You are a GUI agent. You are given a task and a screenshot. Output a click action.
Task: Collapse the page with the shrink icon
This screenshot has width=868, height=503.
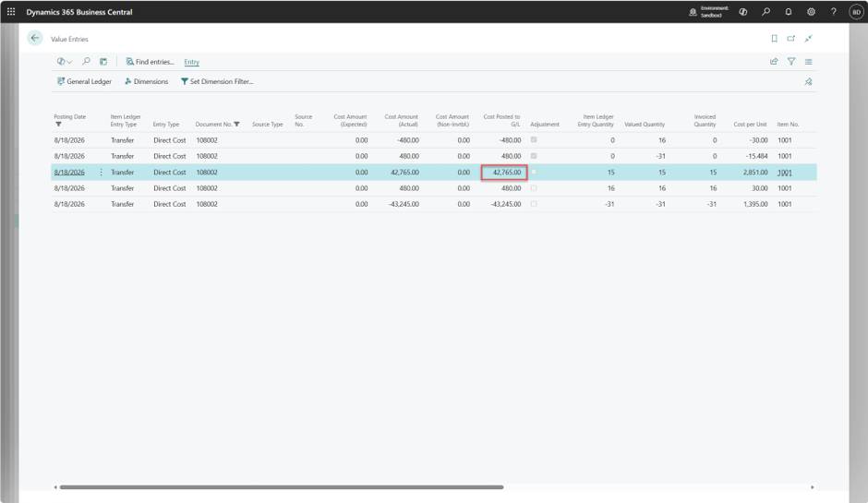[808, 38]
